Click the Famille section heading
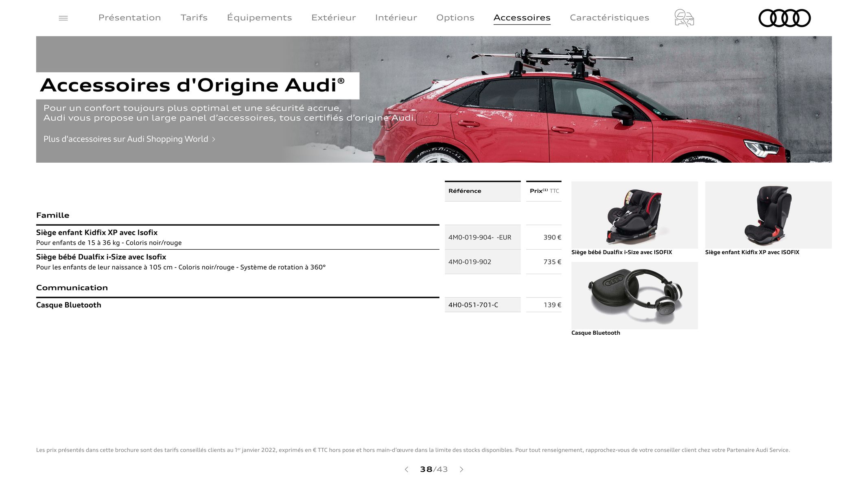 [x=53, y=215]
